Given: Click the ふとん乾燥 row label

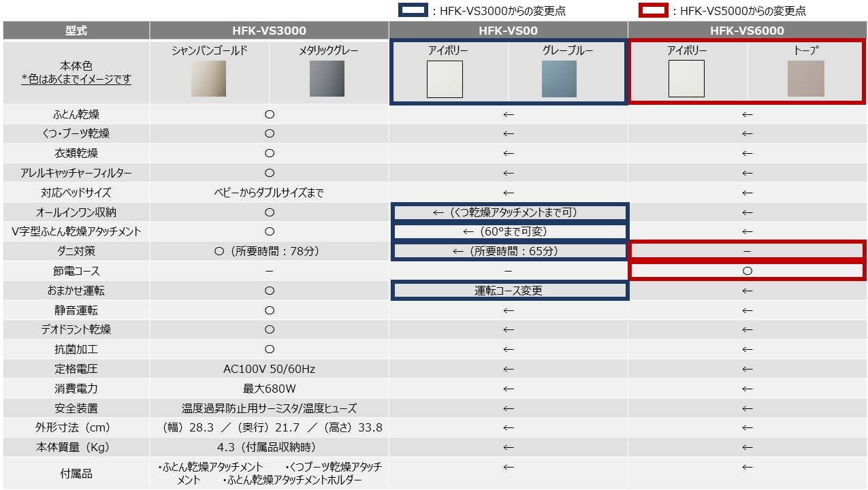Looking at the screenshot, I should point(76,114).
